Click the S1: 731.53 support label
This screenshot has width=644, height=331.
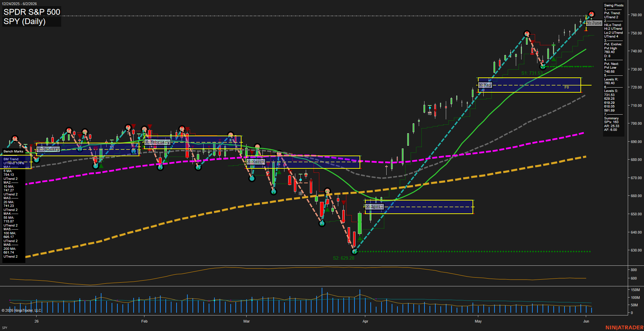coord(532,73)
